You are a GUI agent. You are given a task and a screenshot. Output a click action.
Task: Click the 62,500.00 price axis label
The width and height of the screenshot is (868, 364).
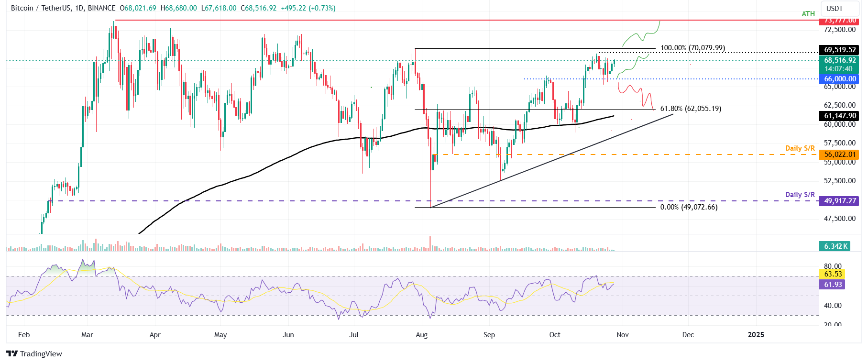pyautogui.click(x=839, y=105)
